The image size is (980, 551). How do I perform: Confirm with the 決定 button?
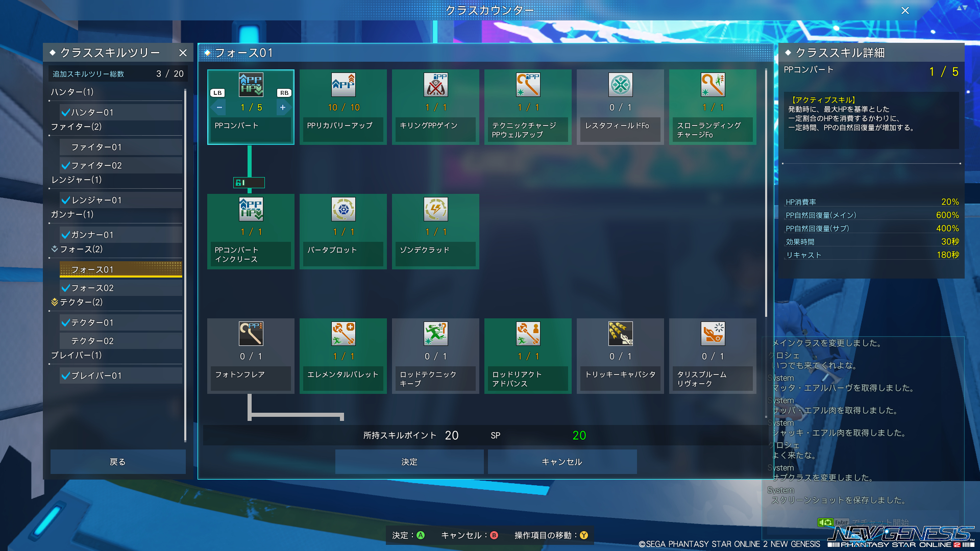(409, 462)
